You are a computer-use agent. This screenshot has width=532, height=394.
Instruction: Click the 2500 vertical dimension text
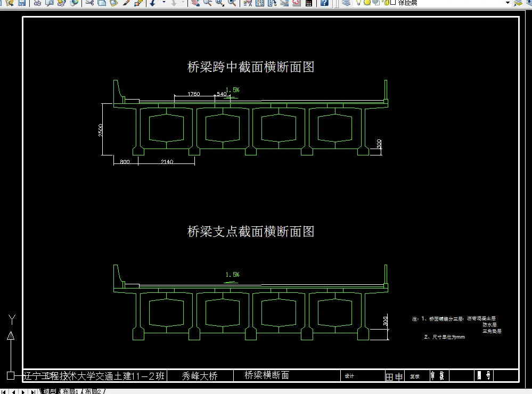coord(101,130)
